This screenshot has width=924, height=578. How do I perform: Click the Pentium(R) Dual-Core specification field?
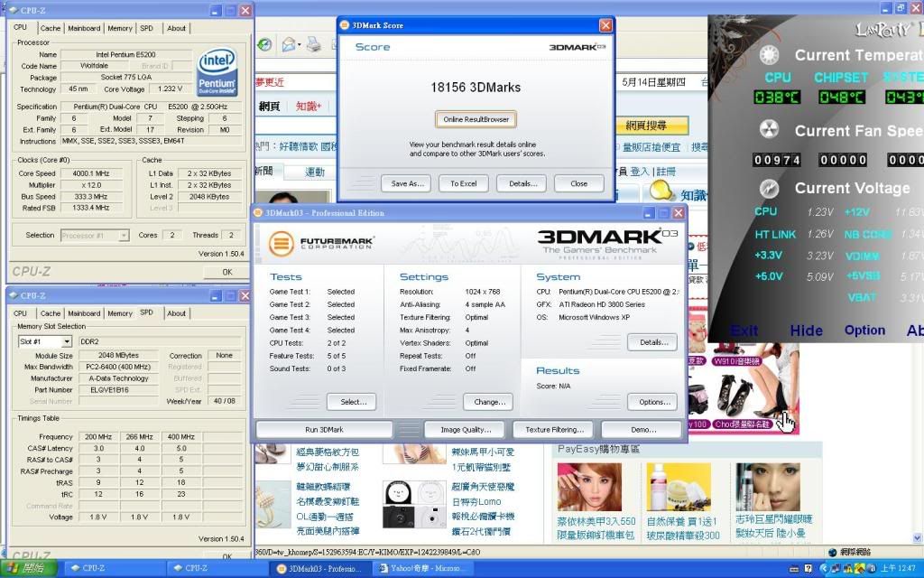(151, 107)
